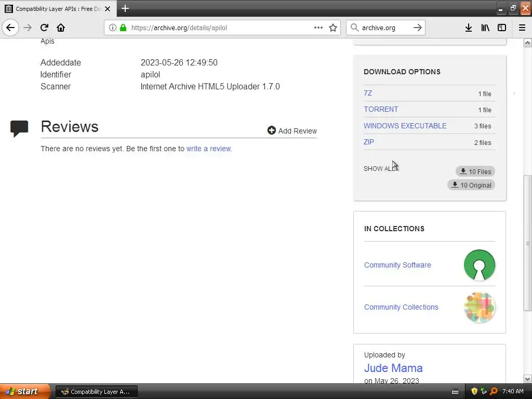
Task: Select the identifier value apilol
Action: pos(150,74)
